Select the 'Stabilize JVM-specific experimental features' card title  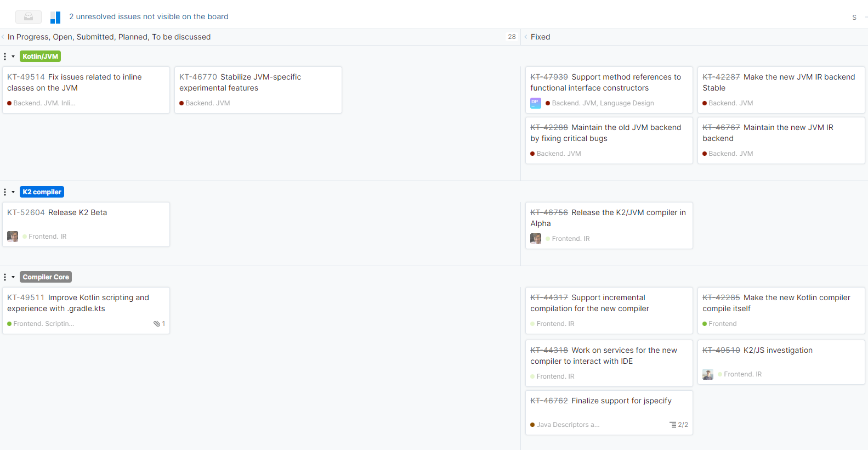[240, 82]
